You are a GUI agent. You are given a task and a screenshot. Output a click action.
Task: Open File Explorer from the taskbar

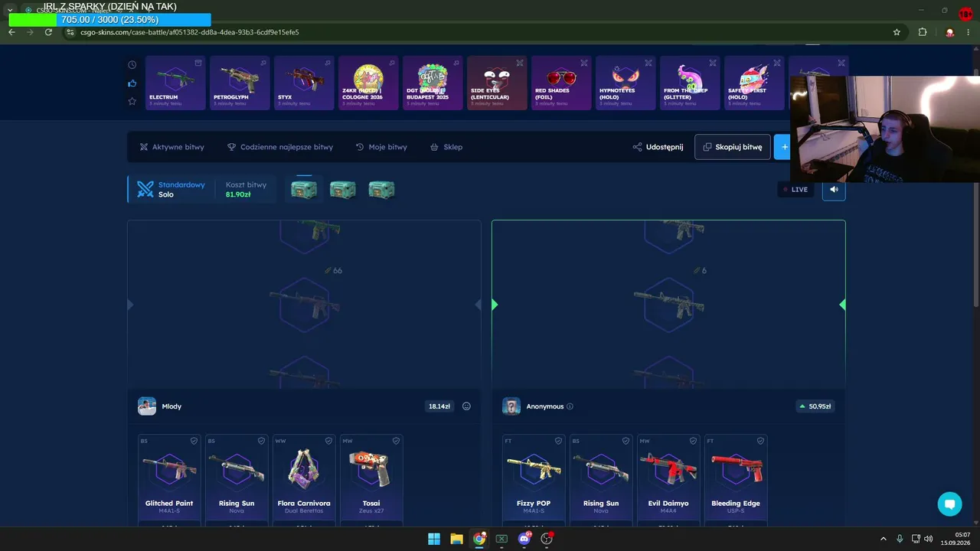(456, 539)
